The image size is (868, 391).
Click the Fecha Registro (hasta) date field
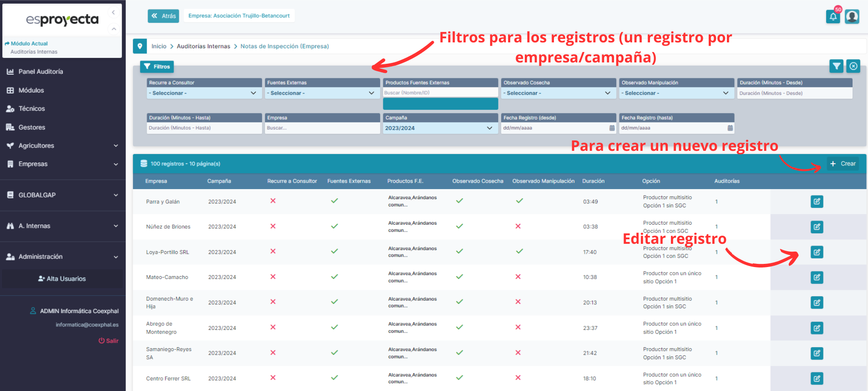(x=677, y=128)
